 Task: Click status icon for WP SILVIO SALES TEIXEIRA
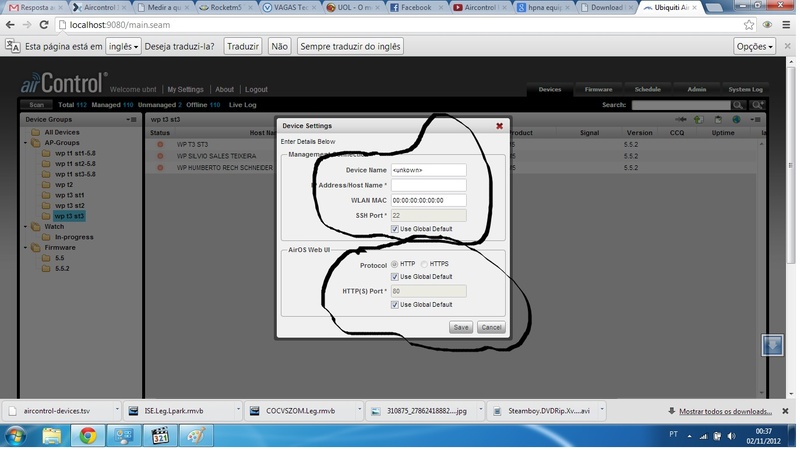tap(160, 157)
